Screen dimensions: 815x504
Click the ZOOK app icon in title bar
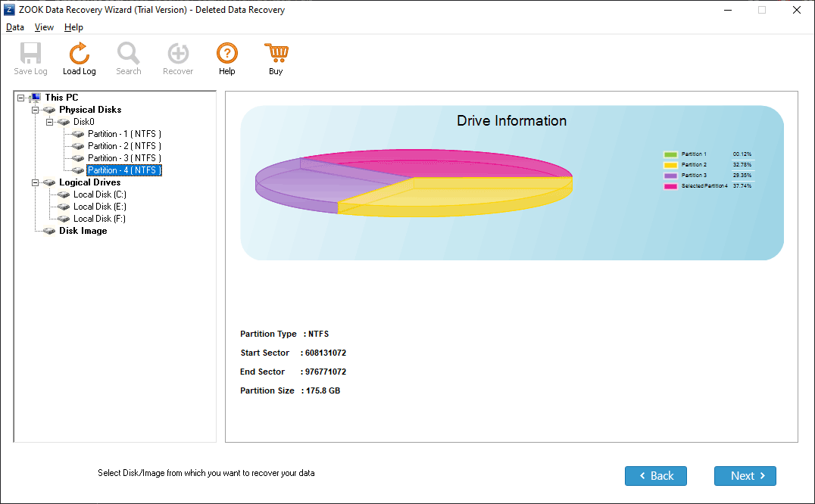coord(9,10)
